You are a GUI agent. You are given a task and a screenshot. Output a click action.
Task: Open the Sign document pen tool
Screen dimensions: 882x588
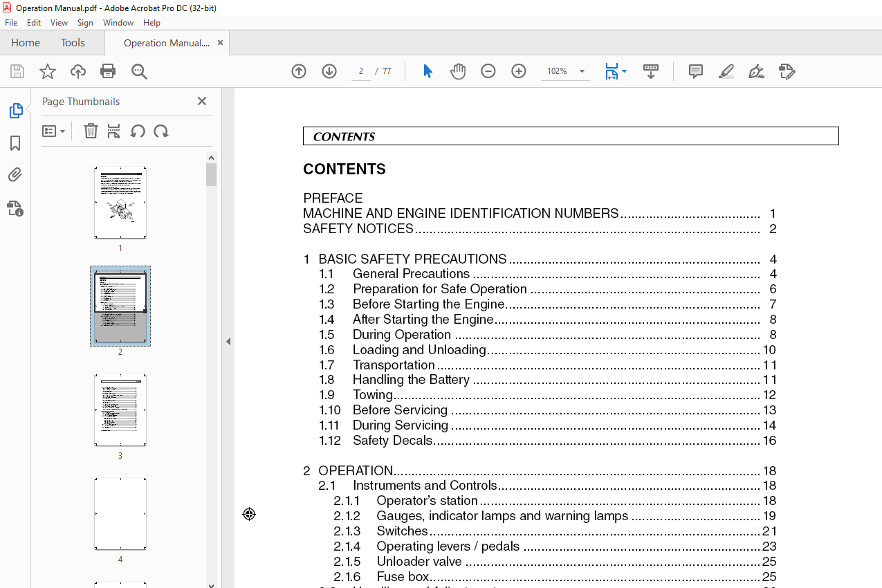click(756, 71)
